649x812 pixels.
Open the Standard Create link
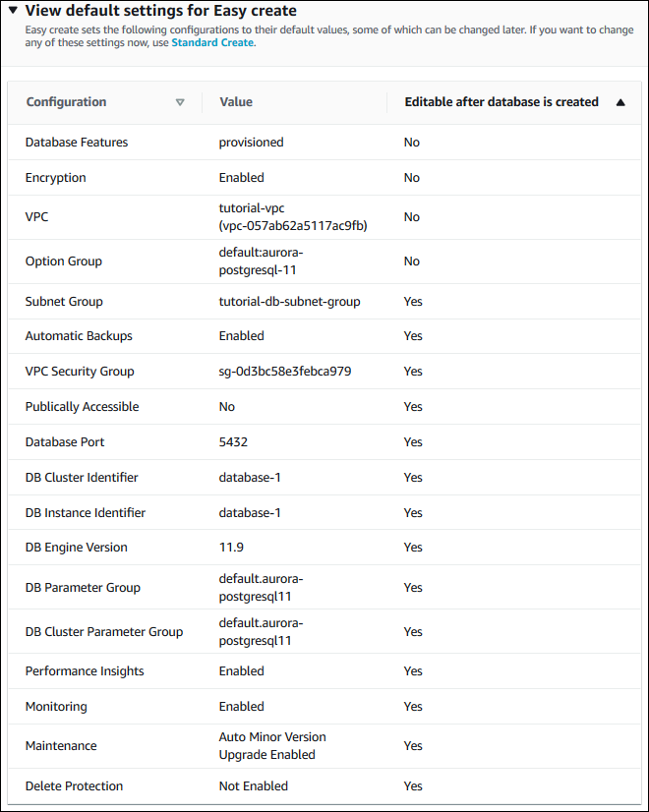pyautogui.click(x=212, y=43)
